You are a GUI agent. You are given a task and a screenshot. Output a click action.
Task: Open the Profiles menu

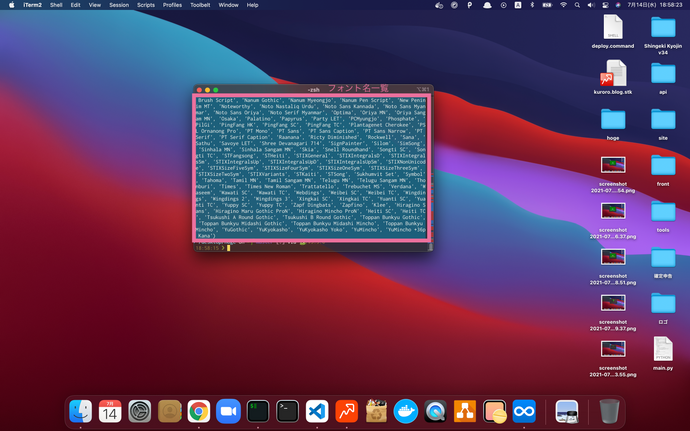172,5
